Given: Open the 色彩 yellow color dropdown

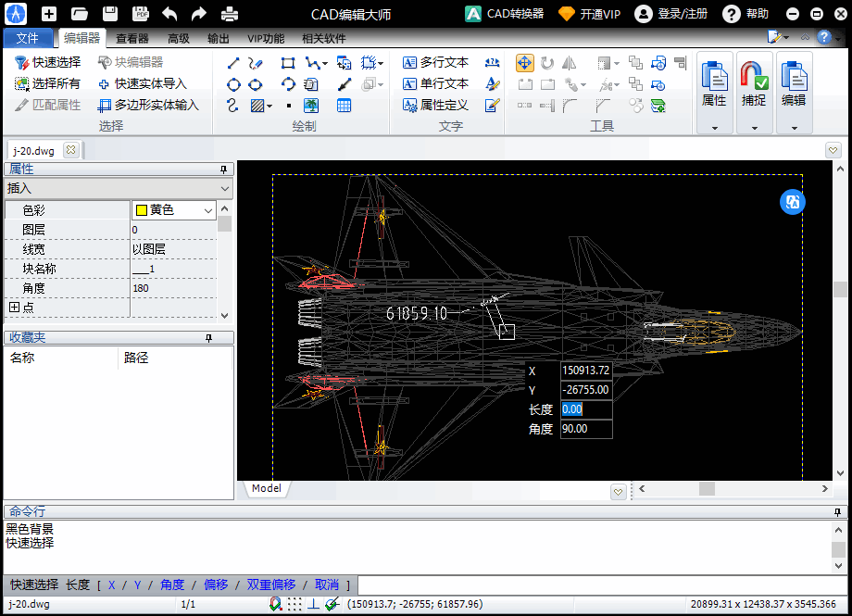Looking at the screenshot, I should [207, 210].
